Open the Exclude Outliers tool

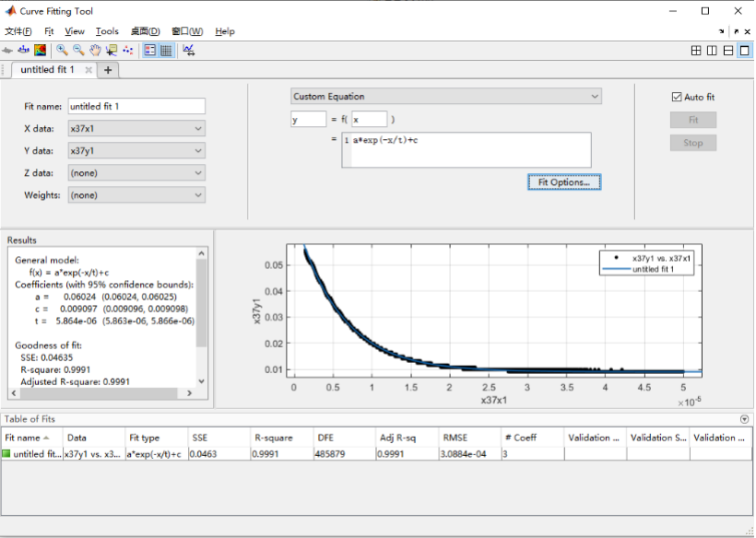pos(127,51)
